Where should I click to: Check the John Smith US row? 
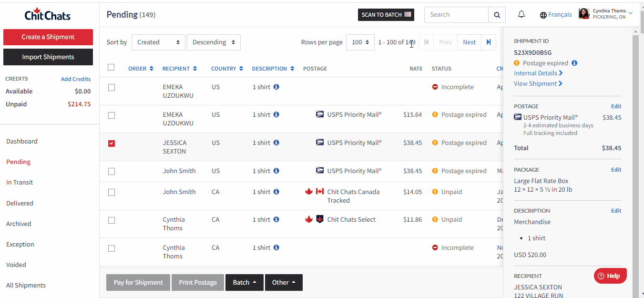click(112, 172)
